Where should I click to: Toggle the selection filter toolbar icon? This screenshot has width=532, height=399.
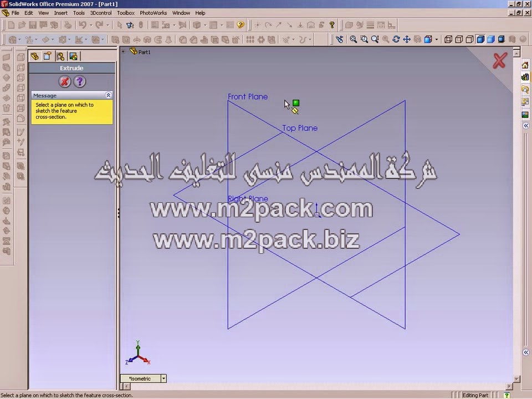[130, 25]
